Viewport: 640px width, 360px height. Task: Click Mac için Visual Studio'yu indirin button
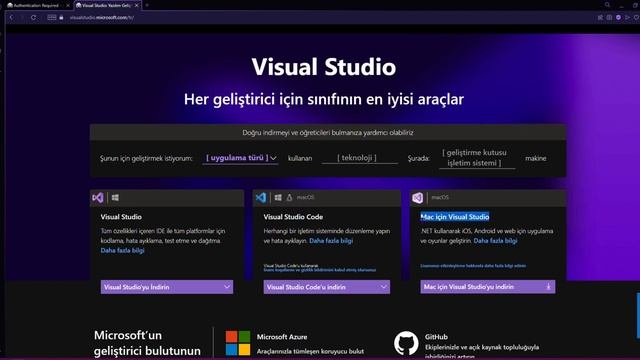488,287
